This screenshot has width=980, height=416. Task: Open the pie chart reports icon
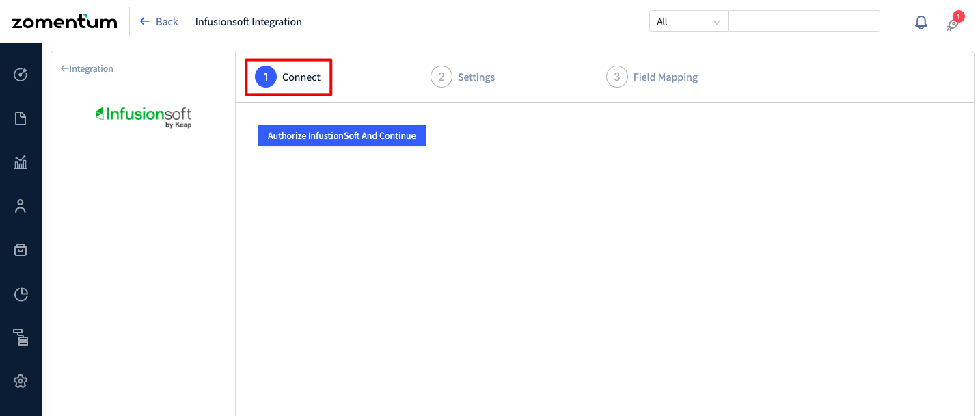click(21, 294)
